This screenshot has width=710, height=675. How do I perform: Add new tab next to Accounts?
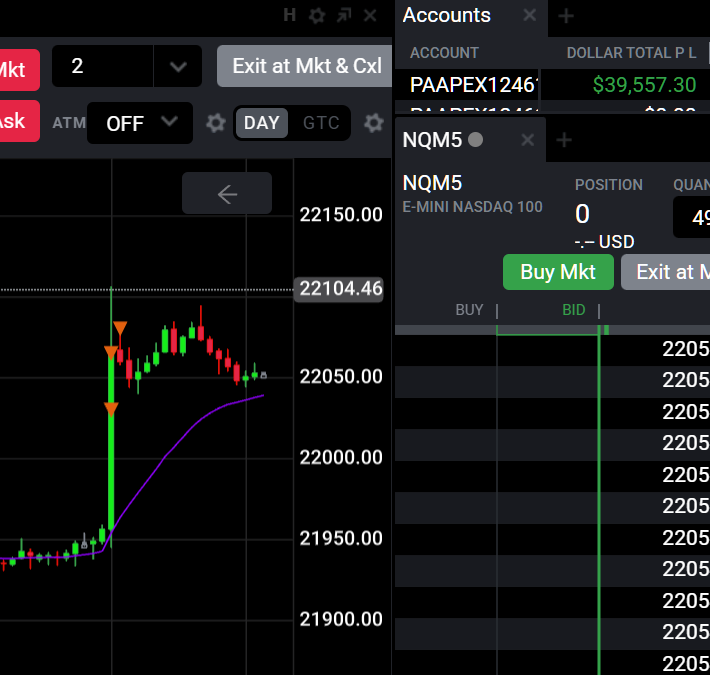click(x=566, y=16)
